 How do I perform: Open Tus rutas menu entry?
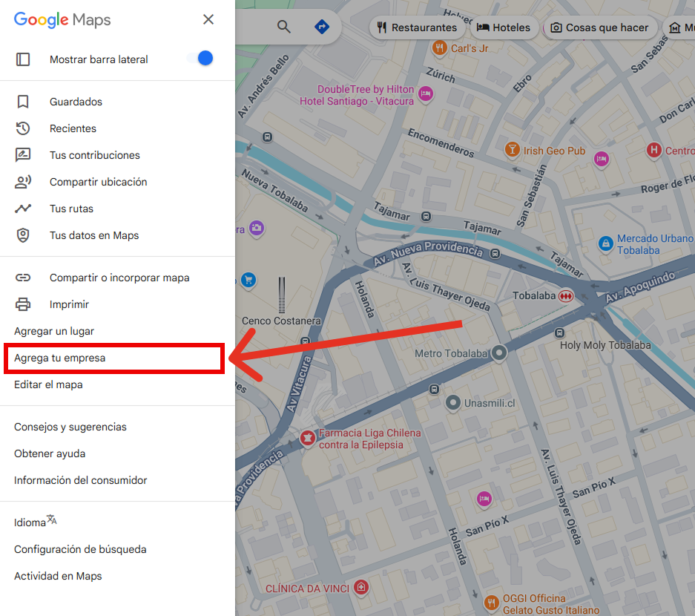tap(117, 209)
